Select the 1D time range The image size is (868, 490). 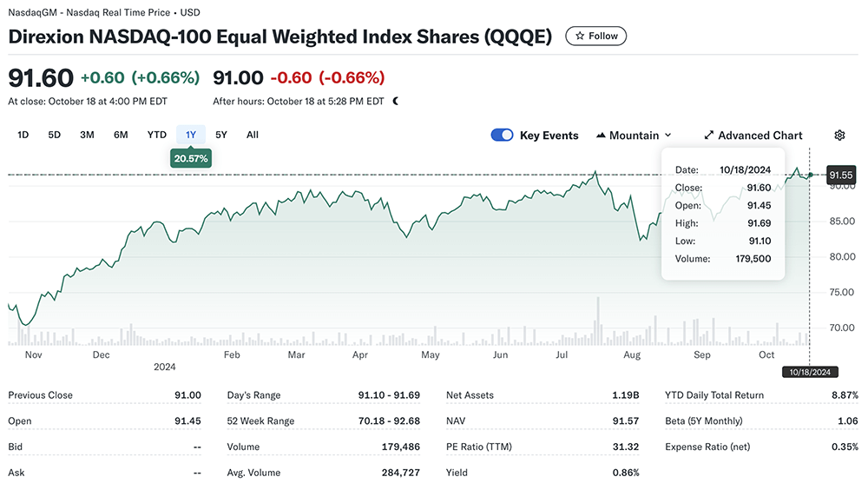(23, 135)
